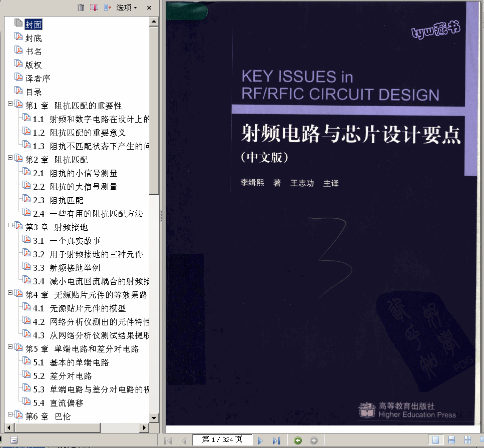484x448 pixels.
Task: Open bookmark 2.1 阻抗的小信号测量
Action: point(75,173)
